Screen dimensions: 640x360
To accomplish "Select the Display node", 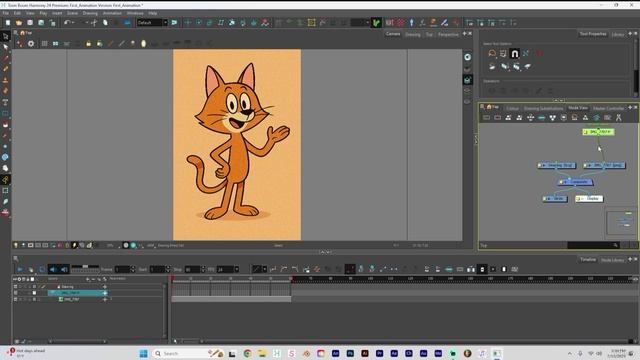I will click(589, 199).
